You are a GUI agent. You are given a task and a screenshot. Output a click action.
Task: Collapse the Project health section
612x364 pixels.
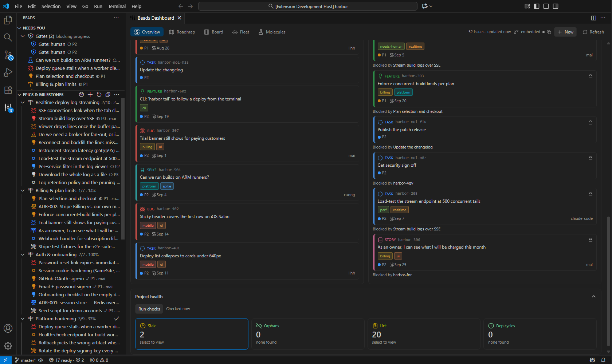click(x=594, y=296)
